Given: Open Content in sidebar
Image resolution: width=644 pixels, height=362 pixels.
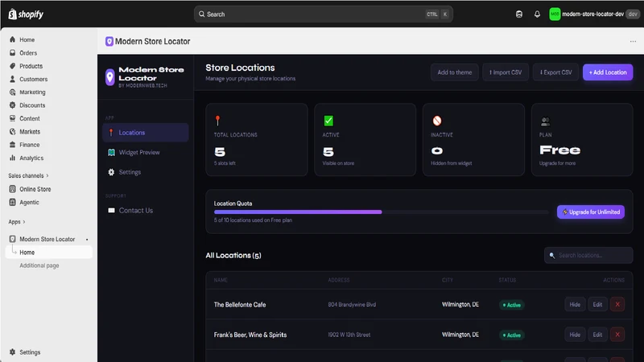Looking at the screenshot, I should 30,118.
